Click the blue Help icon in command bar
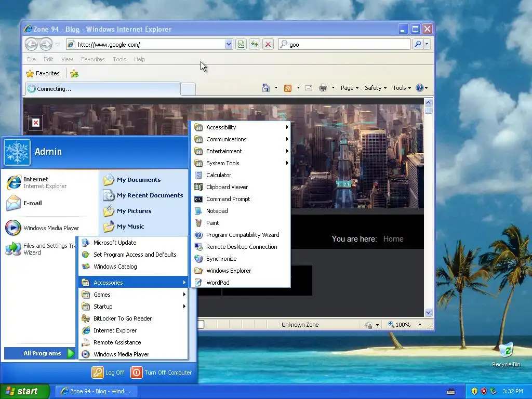The height and width of the screenshot is (399, 532). coord(420,88)
